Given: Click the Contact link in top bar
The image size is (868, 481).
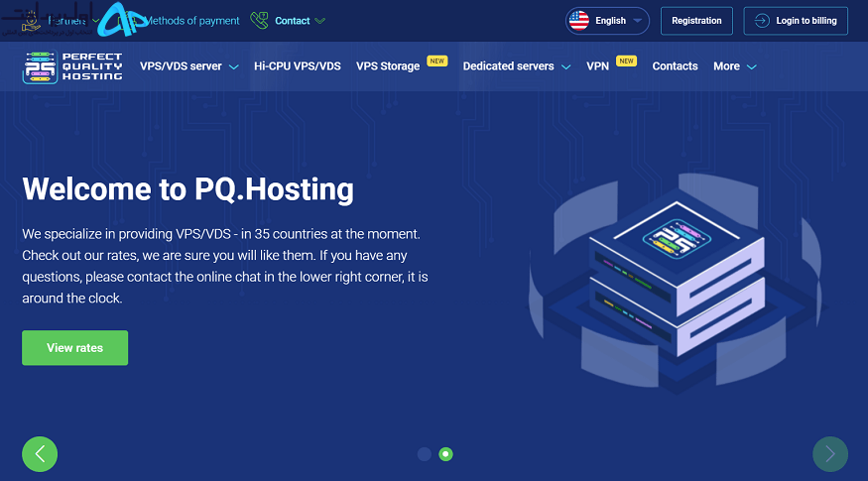Looking at the screenshot, I should (x=293, y=21).
